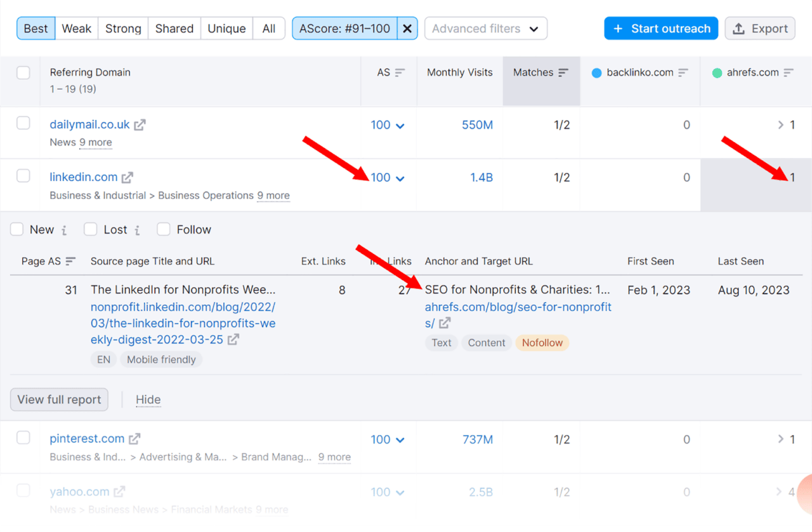Select the Unique filter tab

click(x=226, y=28)
